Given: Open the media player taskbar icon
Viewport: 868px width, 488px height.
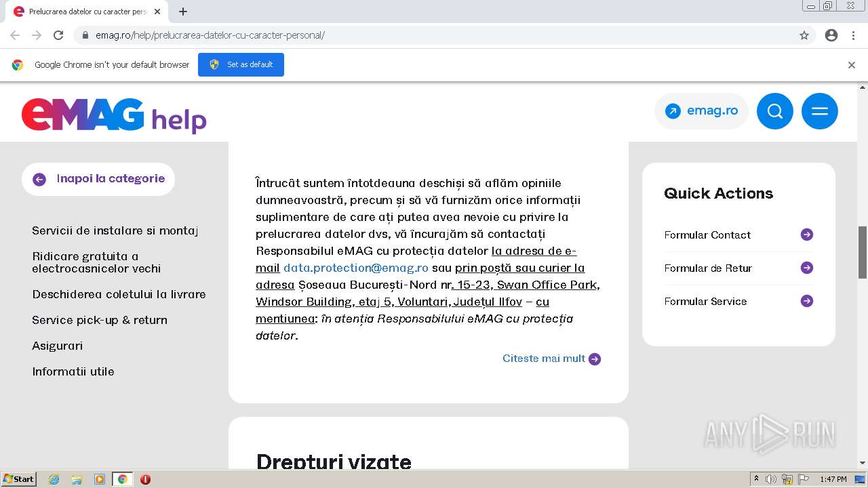Looking at the screenshot, I should tap(100, 479).
